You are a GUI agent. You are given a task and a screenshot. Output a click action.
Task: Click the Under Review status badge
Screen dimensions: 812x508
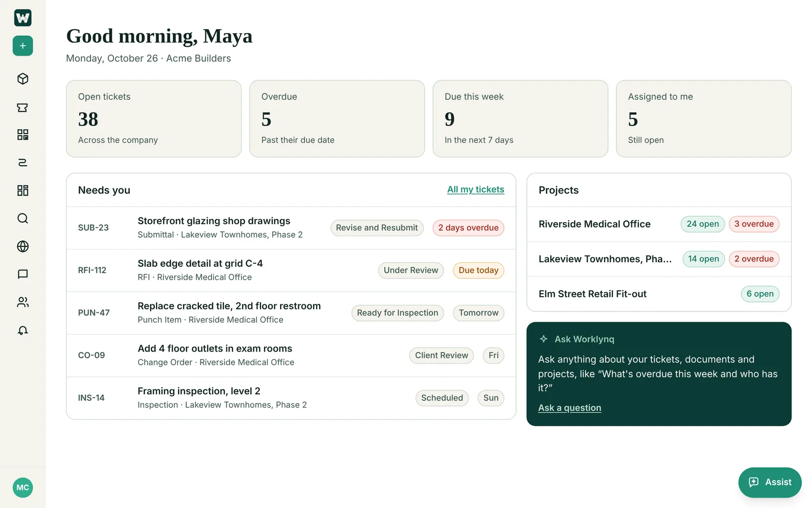[411, 270]
